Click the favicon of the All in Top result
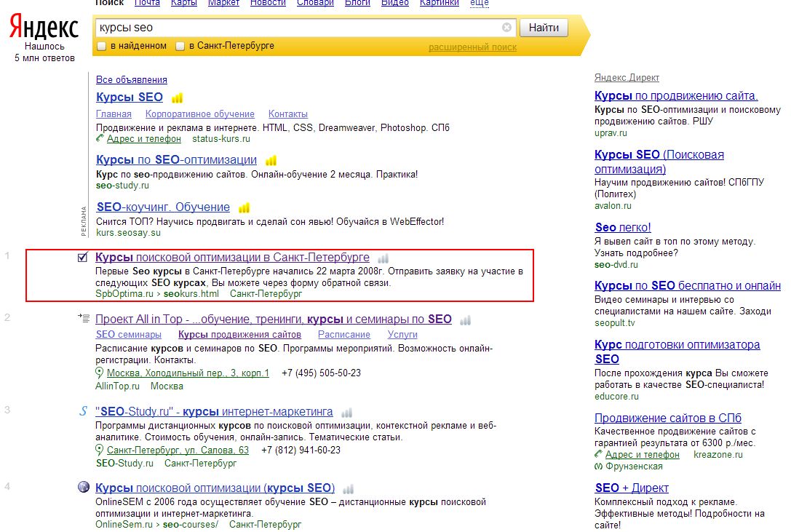Image resolution: width=791 pixels, height=532 pixels. (83, 318)
